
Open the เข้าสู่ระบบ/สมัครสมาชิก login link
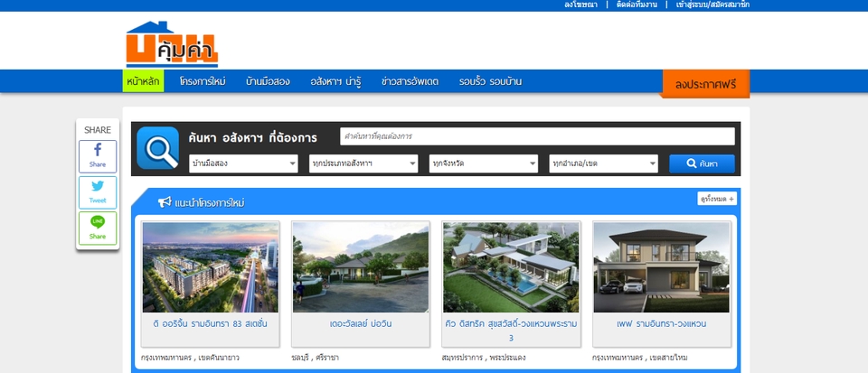[x=712, y=5]
